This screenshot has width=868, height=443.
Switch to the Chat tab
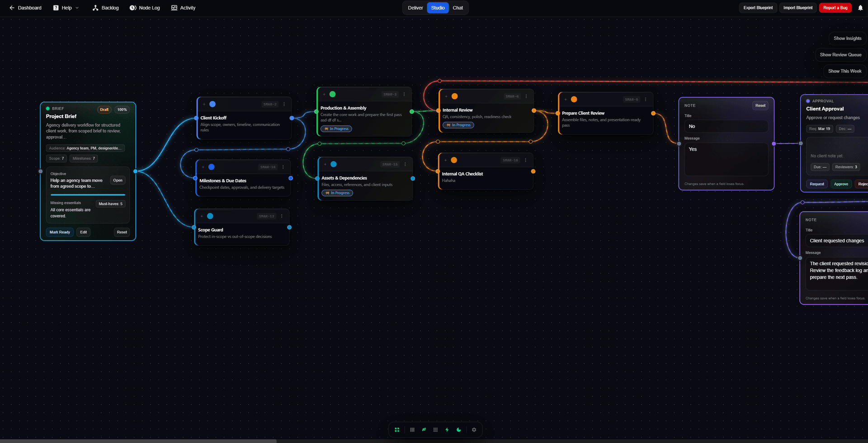[x=458, y=8]
